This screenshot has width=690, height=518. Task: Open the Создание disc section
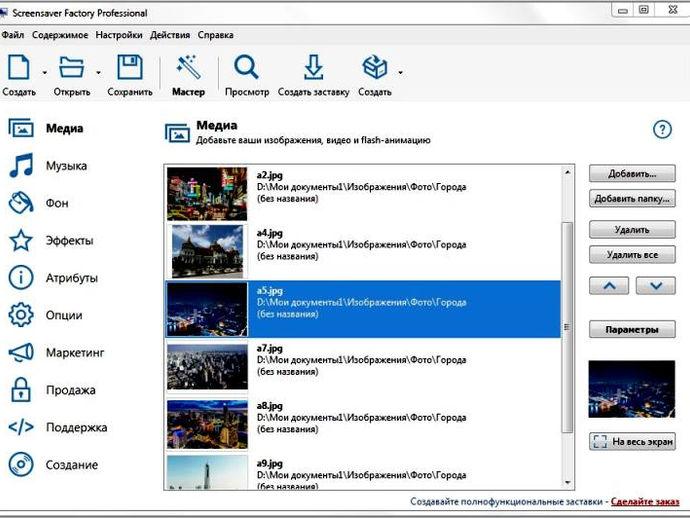pos(53,465)
